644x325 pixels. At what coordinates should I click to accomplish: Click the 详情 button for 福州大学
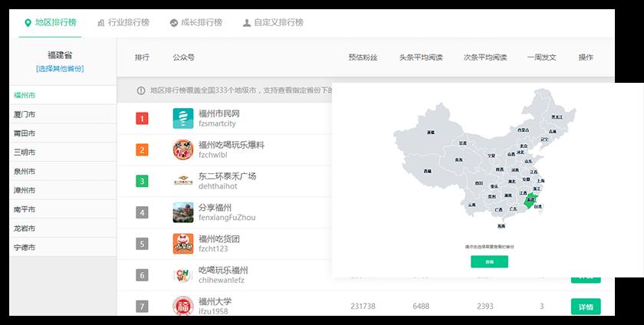coord(586,307)
